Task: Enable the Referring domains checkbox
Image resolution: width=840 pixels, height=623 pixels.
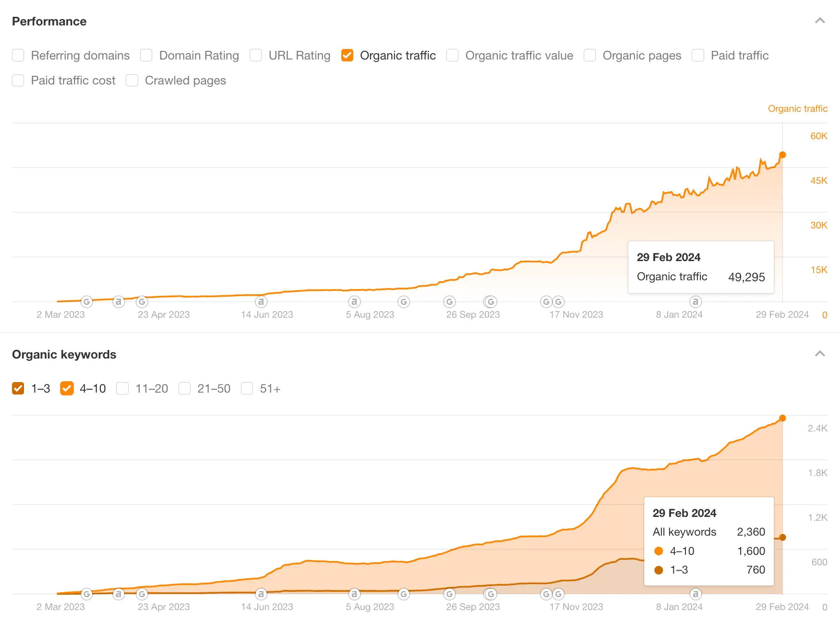Action: coord(18,56)
